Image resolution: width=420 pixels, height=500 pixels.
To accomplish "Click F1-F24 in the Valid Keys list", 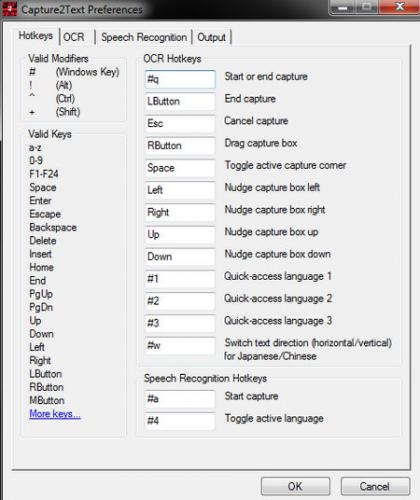I will click(x=44, y=174).
